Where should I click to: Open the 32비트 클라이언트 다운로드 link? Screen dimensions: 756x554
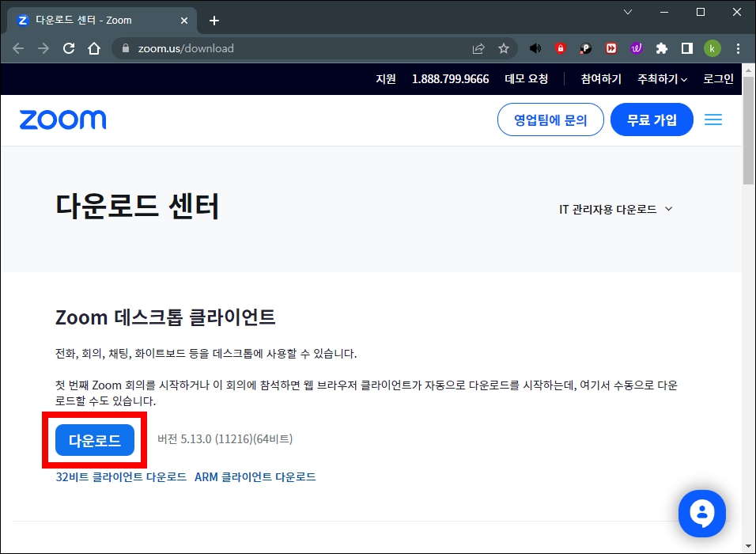coord(121,476)
